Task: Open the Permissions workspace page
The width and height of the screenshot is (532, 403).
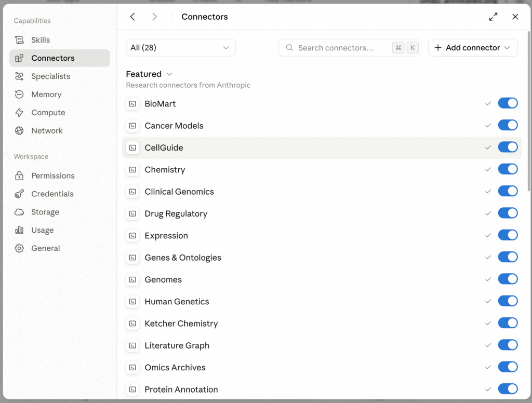Action: [59, 176]
